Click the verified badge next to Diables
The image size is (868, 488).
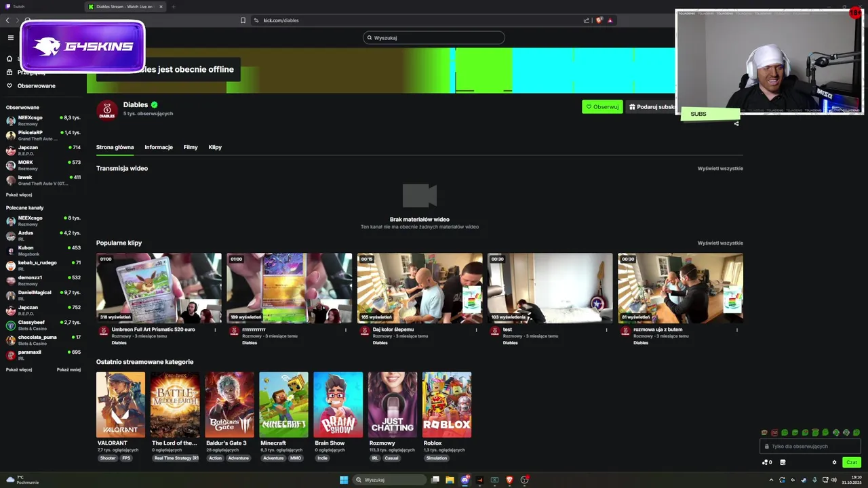point(155,105)
